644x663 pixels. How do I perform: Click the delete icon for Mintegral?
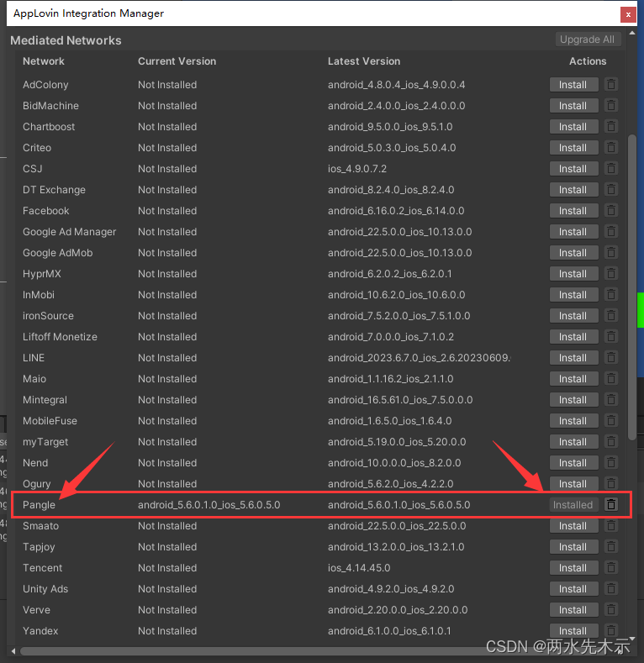tap(611, 400)
